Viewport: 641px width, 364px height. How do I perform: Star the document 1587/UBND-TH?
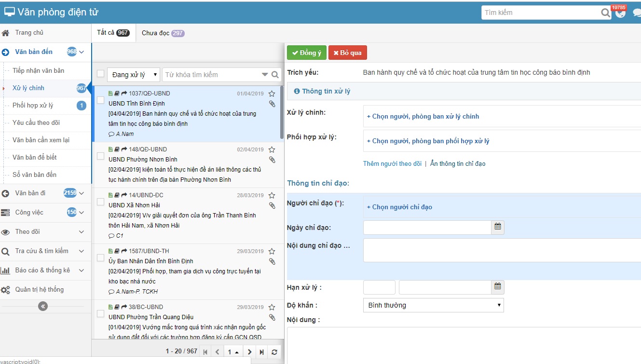click(x=272, y=251)
